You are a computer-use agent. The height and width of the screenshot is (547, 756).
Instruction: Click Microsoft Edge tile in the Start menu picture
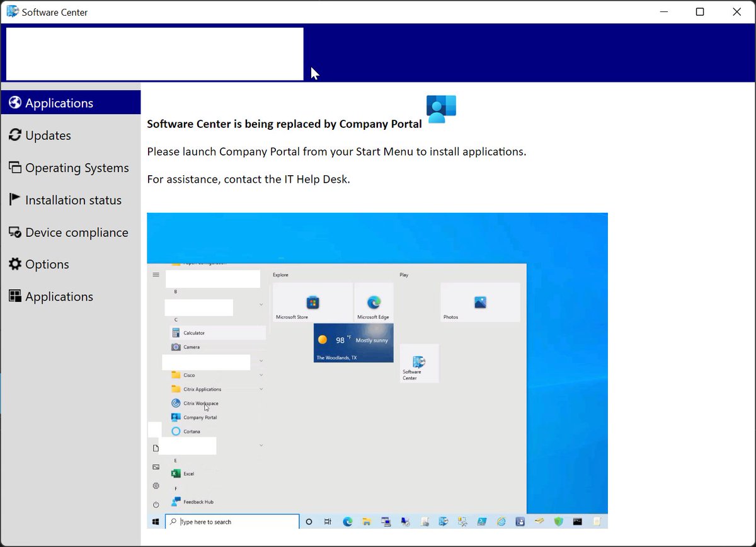(x=374, y=302)
